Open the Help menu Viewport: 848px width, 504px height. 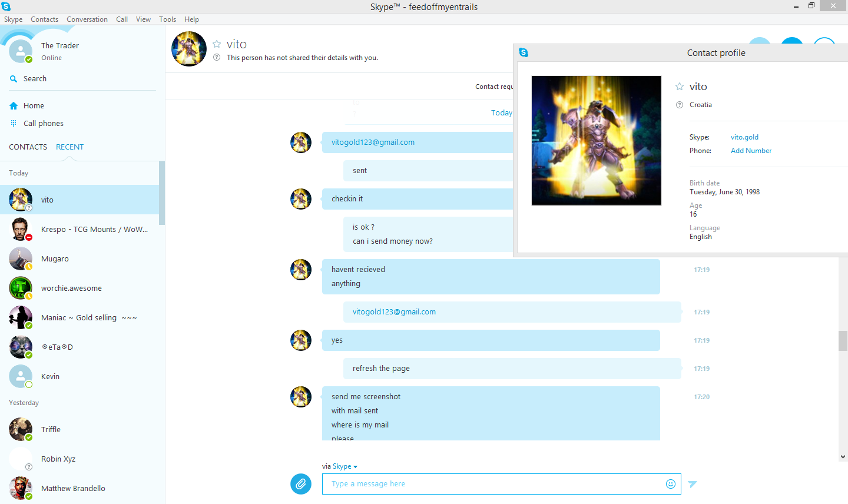[x=191, y=19]
